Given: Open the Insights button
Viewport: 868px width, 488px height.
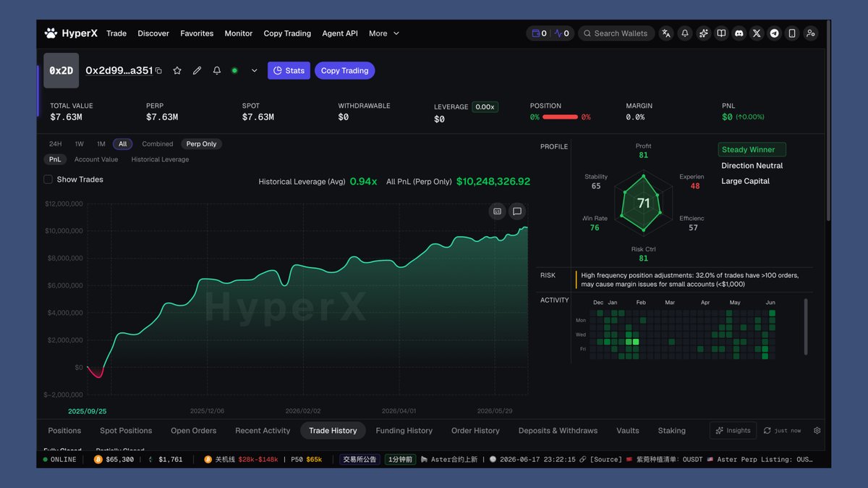Looking at the screenshot, I should [733, 430].
